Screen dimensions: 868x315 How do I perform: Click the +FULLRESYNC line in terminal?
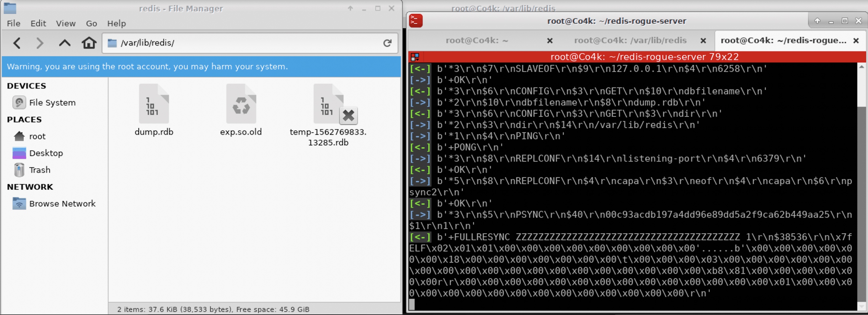[631, 237]
